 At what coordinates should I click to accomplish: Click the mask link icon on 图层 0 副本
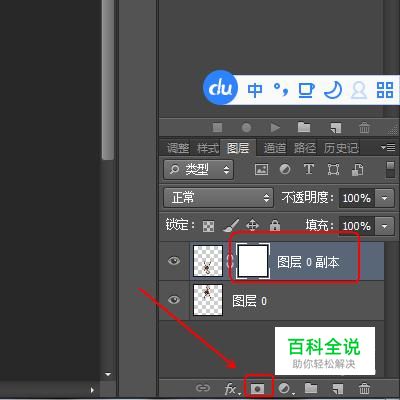pyautogui.click(x=230, y=261)
